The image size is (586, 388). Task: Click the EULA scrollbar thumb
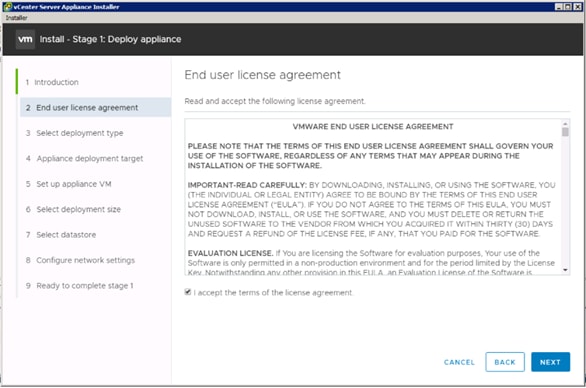click(565, 132)
